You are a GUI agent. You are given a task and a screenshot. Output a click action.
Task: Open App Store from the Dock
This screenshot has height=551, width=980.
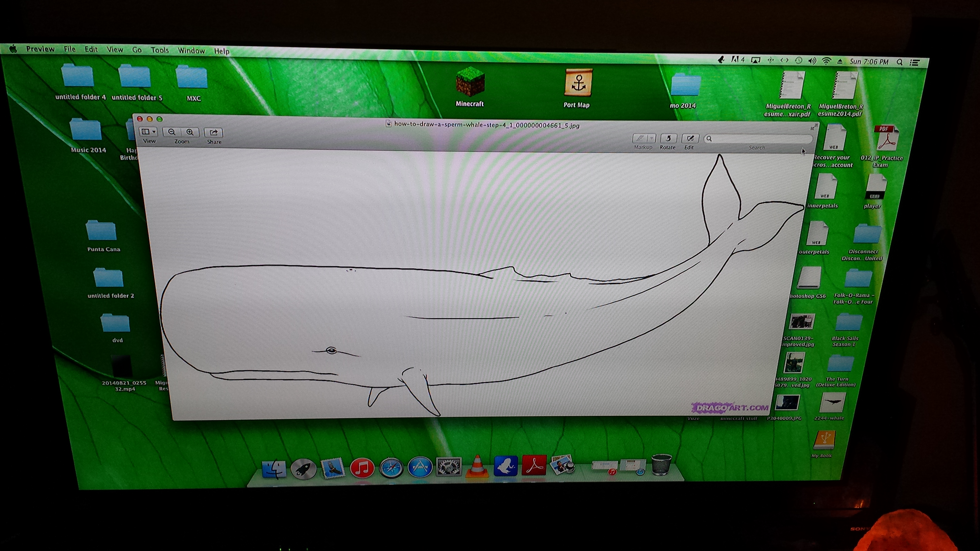click(x=420, y=467)
